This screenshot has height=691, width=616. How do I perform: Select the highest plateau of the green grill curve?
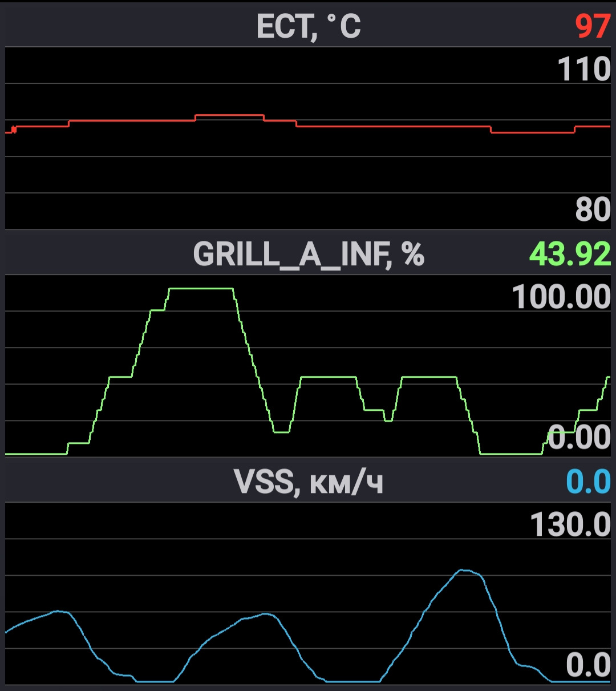pyautogui.click(x=201, y=289)
